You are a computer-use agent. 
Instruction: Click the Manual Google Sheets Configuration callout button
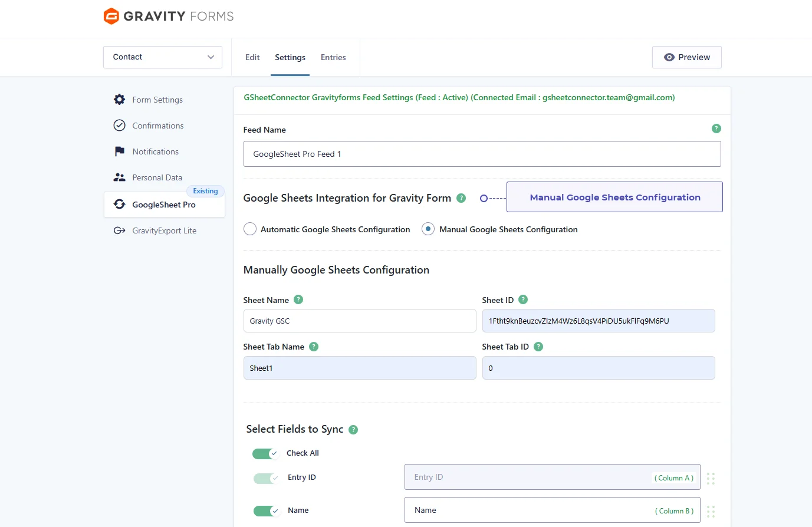pyautogui.click(x=615, y=197)
